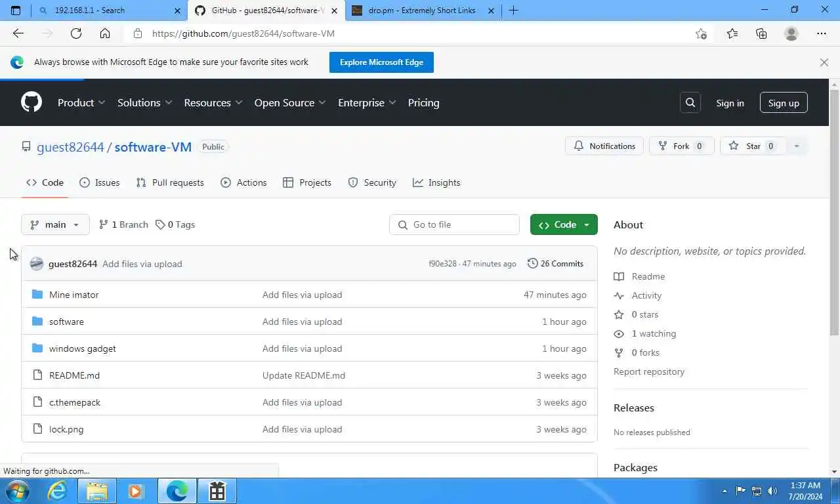Switch to the Security tab
The image size is (840, 504).
coord(372,182)
